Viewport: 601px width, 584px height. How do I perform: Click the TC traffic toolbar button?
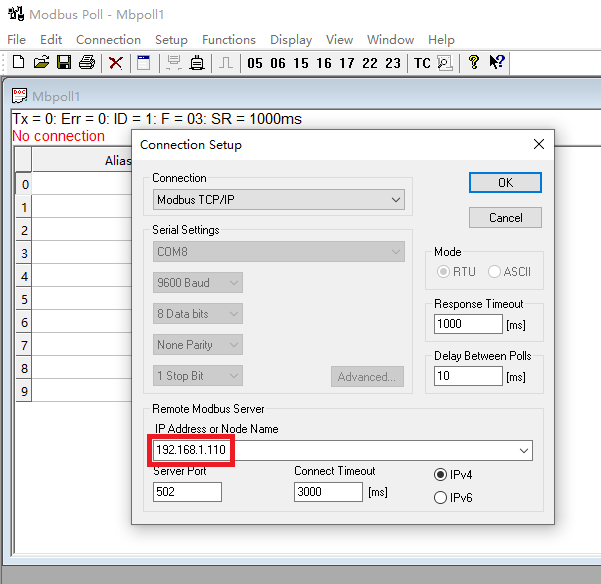[x=422, y=63]
